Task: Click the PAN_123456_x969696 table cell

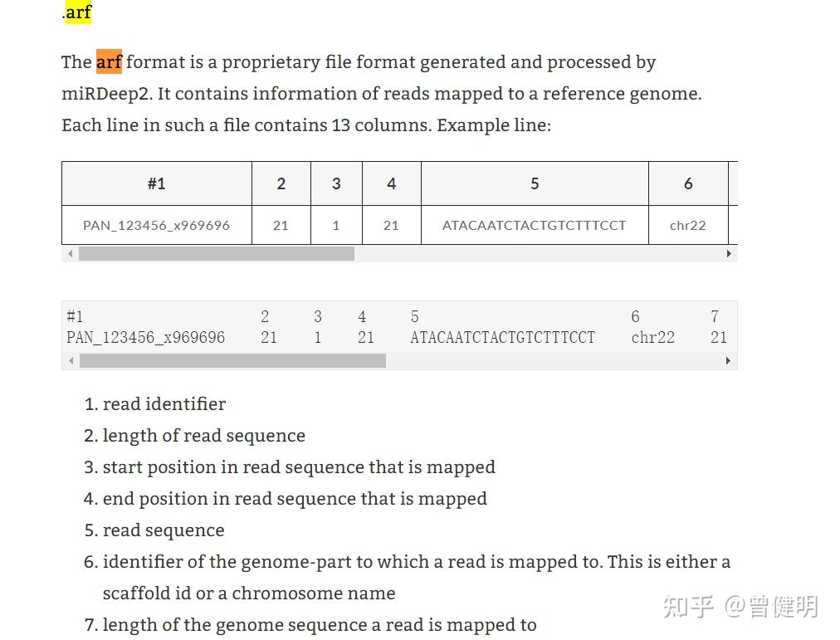Action: point(156,225)
